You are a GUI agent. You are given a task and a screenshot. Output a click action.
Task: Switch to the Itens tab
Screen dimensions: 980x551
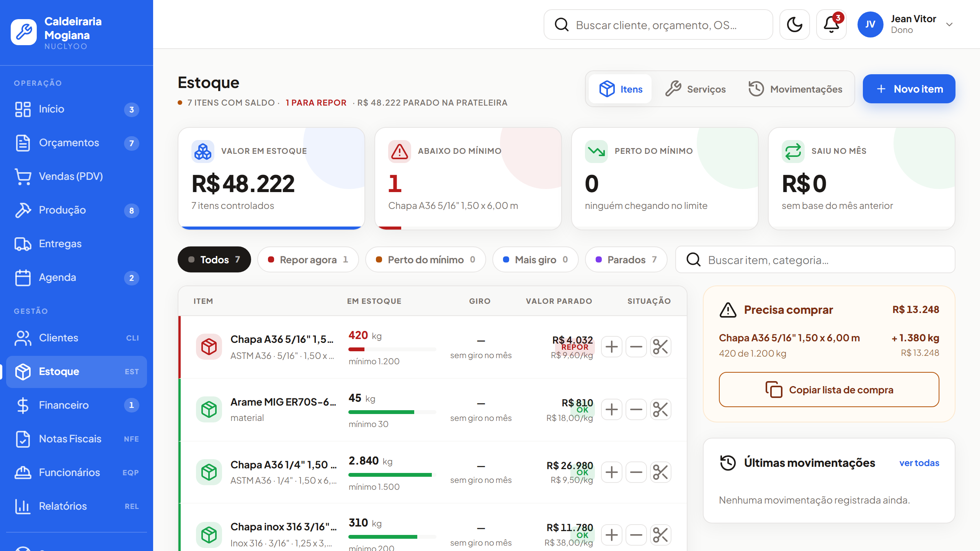(620, 89)
